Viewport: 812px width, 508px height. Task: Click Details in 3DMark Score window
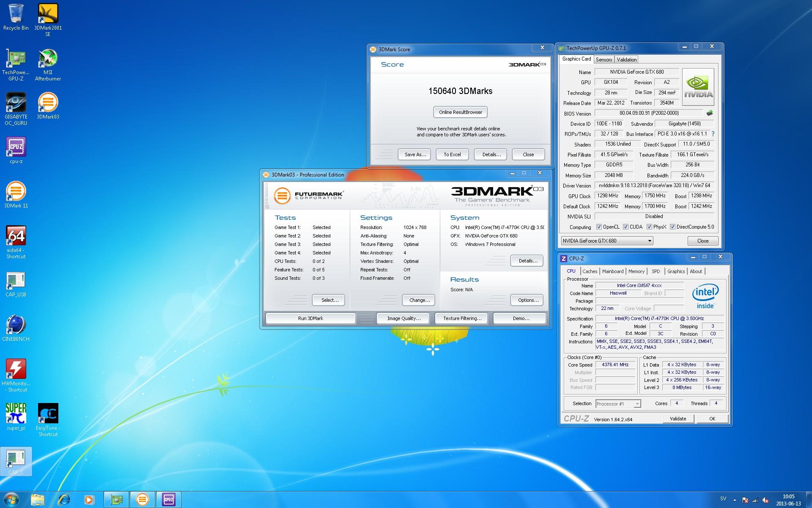pyautogui.click(x=491, y=155)
